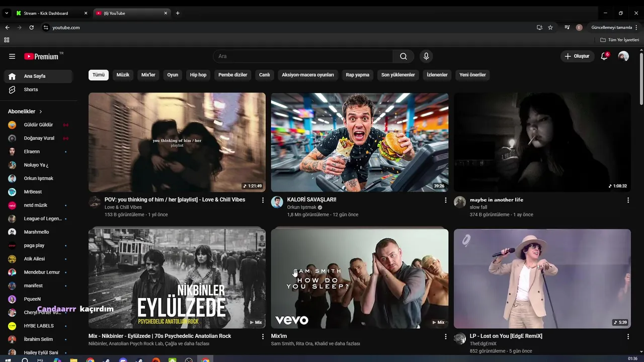
Task: Select the Hip hop filter chip
Action: click(x=198, y=75)
